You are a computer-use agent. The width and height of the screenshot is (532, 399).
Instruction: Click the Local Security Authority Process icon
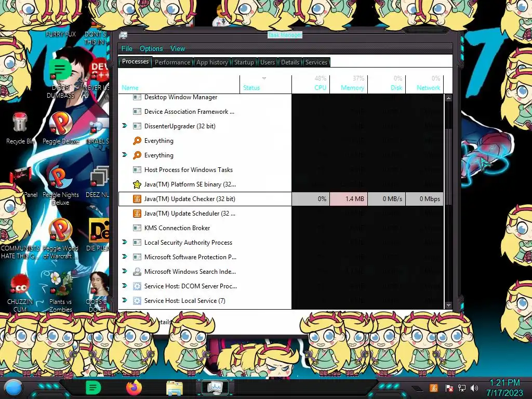(137, 243)
